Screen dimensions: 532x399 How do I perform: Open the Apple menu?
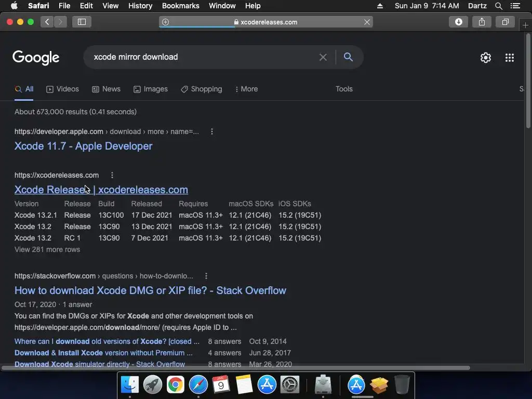pos(14,6)
